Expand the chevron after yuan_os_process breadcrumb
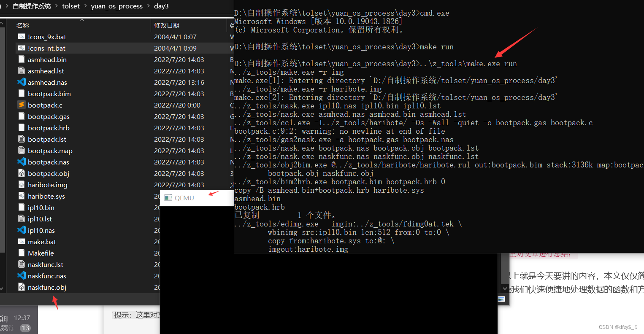The image size is (644, 334). tap(149, 6)
